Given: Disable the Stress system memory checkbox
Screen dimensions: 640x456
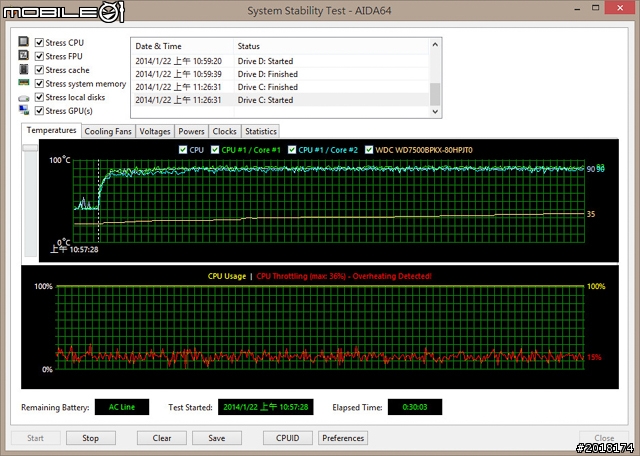Looking at the screenshot, I should click(x=39, y=84).
